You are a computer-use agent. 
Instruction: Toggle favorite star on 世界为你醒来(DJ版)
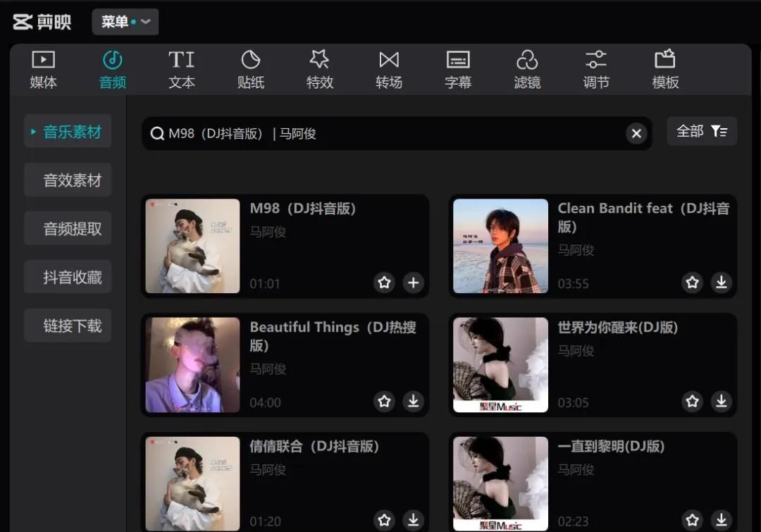(692, 401)
